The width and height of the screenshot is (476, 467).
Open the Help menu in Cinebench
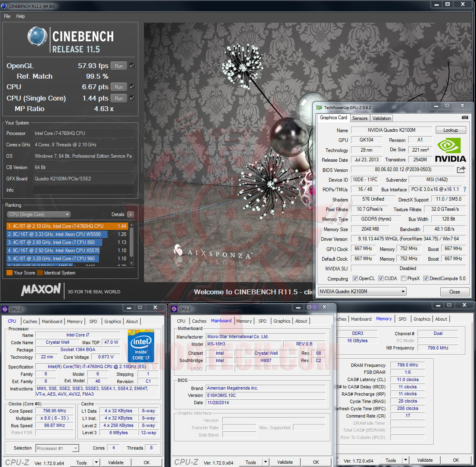[x=21, y=16]
